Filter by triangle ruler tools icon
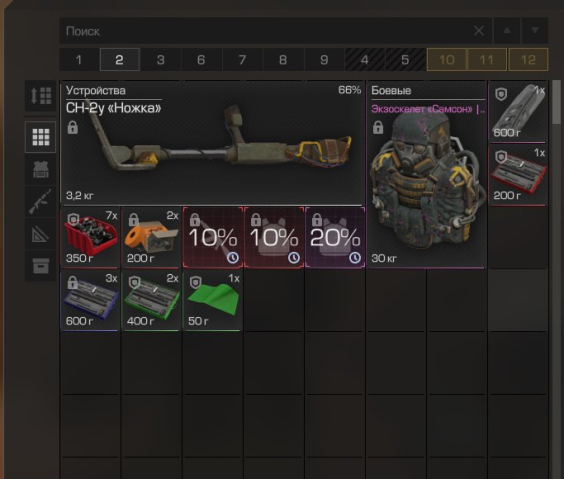Viewport: 564px width, 479px height. 40,234
